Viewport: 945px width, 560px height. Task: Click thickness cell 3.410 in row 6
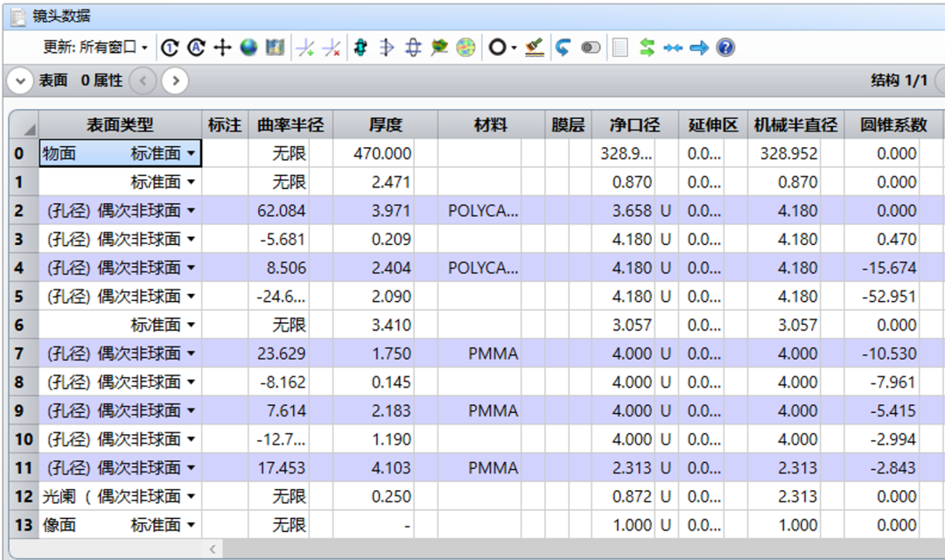(374, 325)
